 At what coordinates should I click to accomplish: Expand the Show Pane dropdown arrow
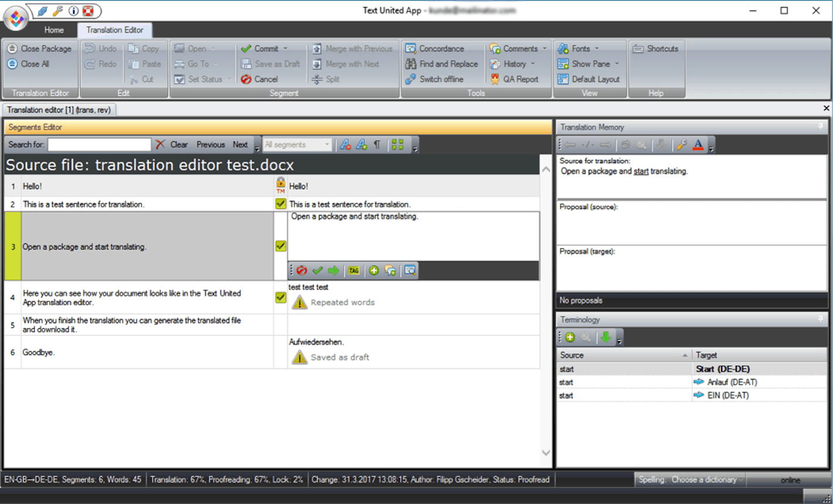click(617, 64)
